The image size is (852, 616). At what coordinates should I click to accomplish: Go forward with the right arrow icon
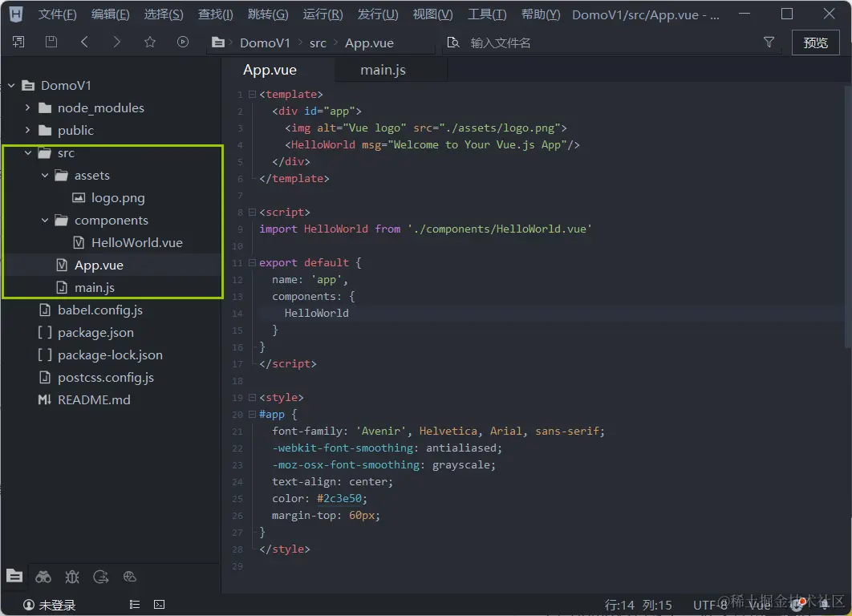coord(117,42)
